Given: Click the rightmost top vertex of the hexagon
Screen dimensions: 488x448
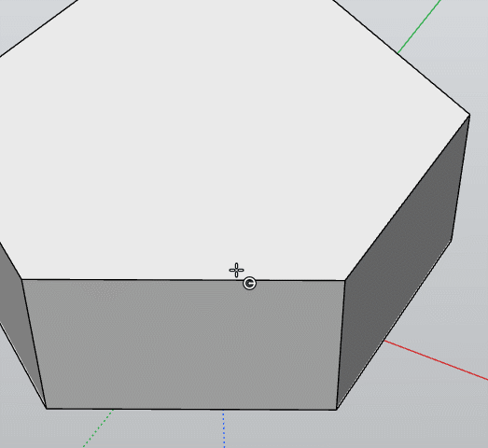Looking at the screenshot, I should pyautogui.click(x=469, y=116).
